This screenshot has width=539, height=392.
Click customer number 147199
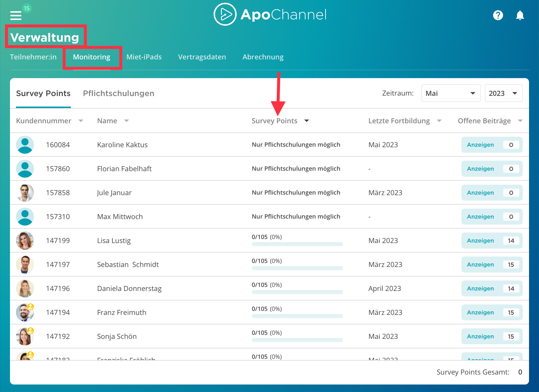click(x=58, y=241)
